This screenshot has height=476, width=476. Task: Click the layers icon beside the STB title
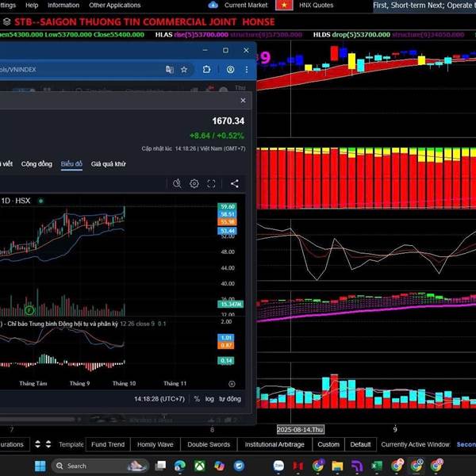pos(6,22)
